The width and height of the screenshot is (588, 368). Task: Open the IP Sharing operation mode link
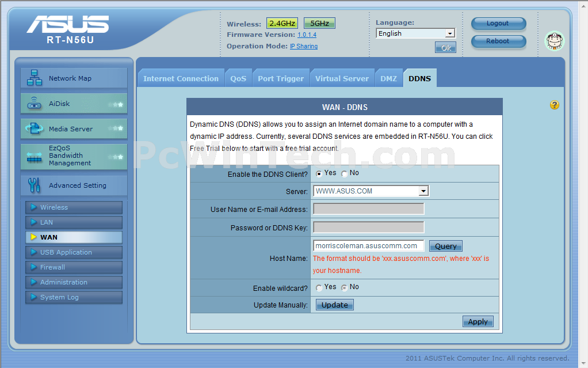[x=304, y=46]
